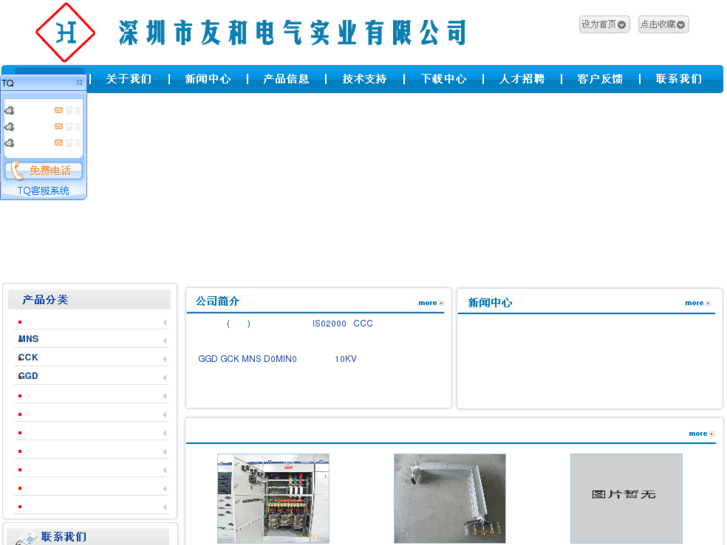Click the company name banner title
The width and height of the screenshot is (727, 545).
click(x=293, y=32)
